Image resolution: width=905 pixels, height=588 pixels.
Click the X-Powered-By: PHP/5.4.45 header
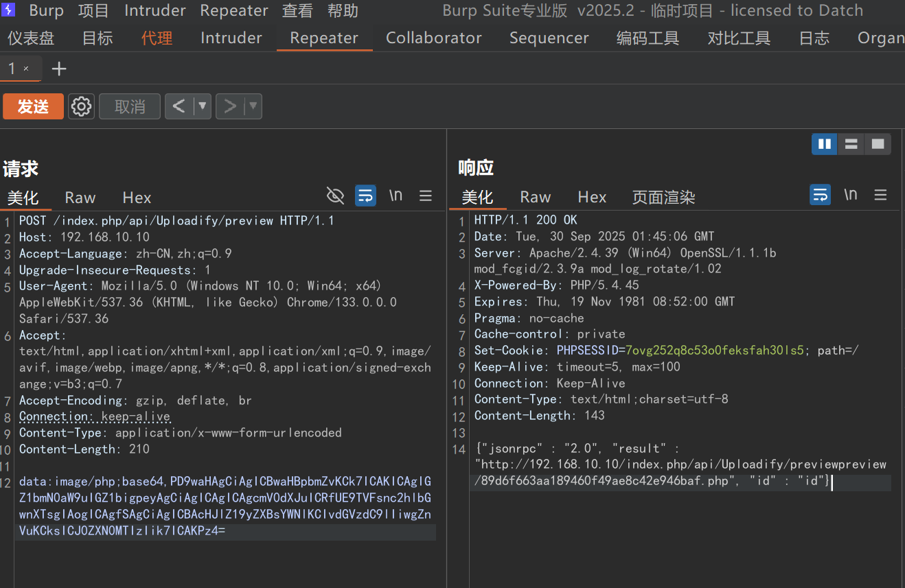click(557, 285)
